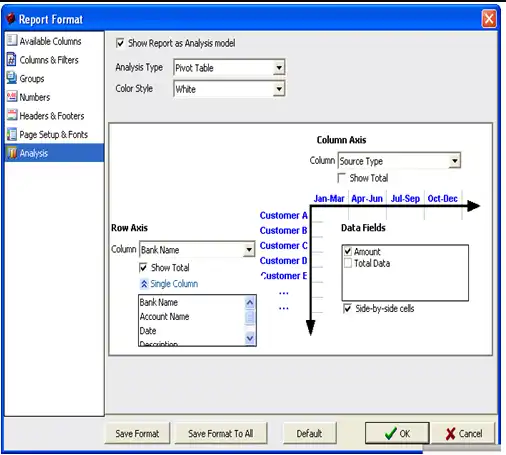506x455 pixels.
Task: Select Account Name in the row list
Action: tap(165, 317)
